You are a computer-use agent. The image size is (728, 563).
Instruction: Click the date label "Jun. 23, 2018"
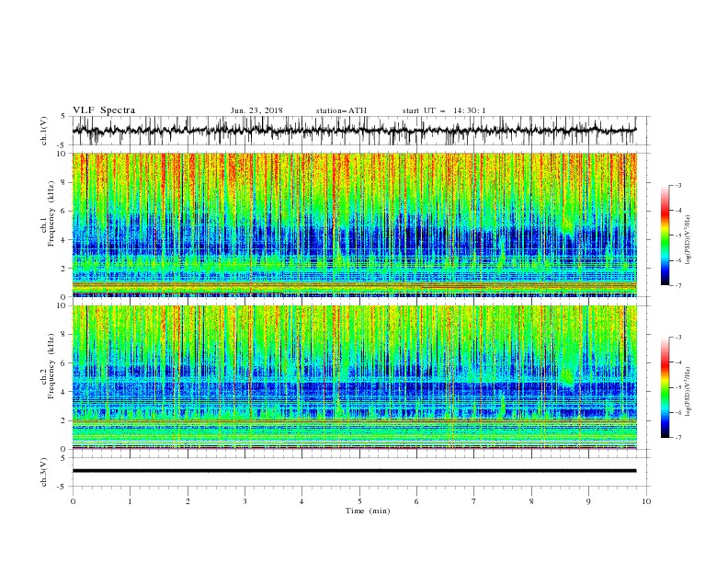256,110
